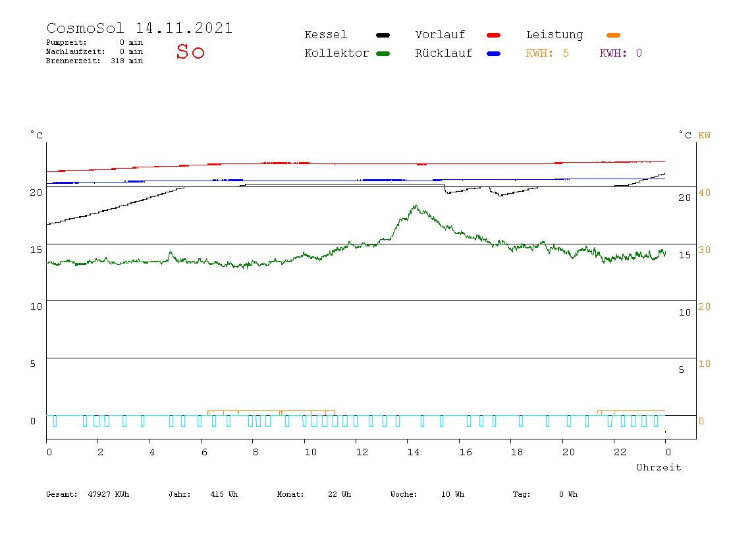Image resolution: width=756 pixels, height=535 pixels.
Task: Click the 'Gesamt:' footer label
Action: (62, 494)
